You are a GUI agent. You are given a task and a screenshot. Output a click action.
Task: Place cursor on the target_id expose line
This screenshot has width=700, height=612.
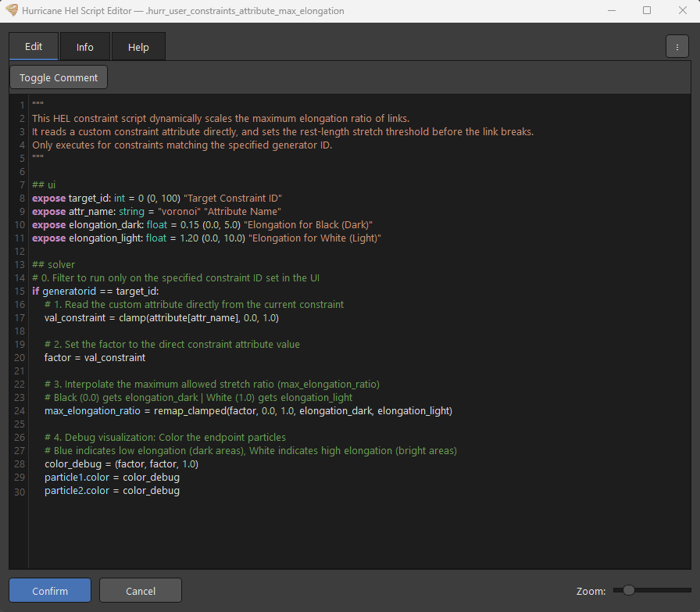157,198
